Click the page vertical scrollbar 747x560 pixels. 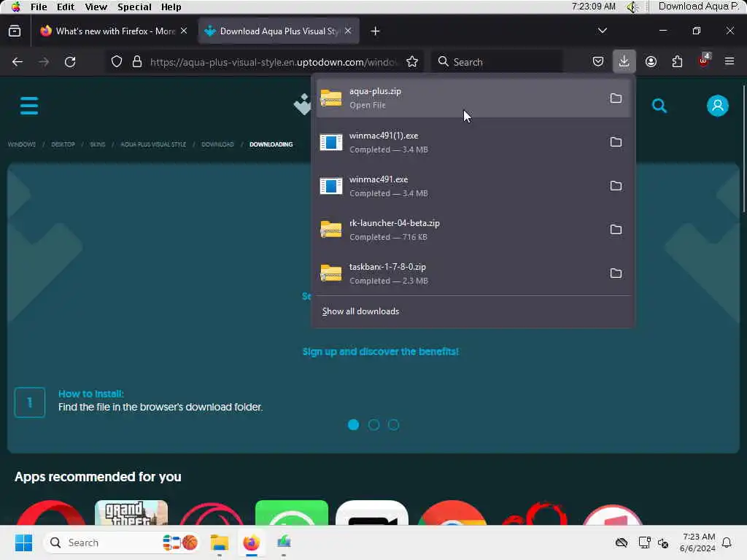tap(743, 149)
